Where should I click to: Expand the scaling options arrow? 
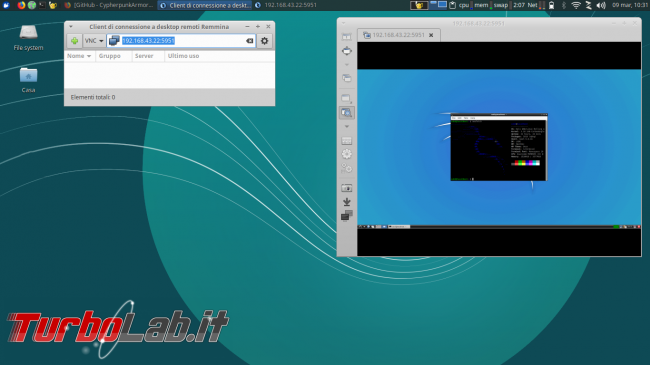point(347,127)
